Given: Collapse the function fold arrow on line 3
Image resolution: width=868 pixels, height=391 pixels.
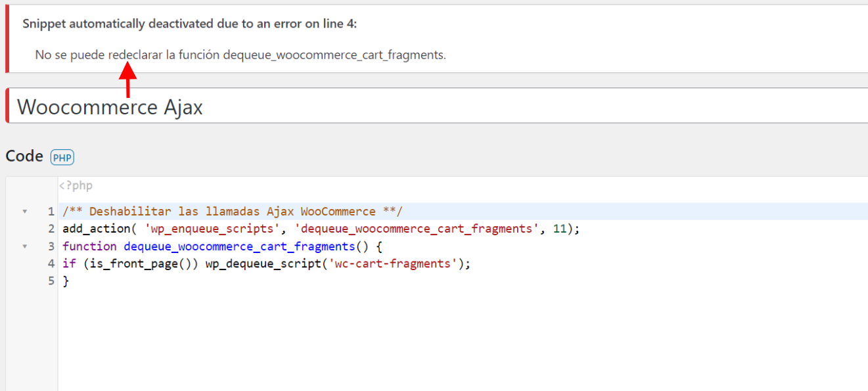Looking at the screenshot, I should click(25, 246).
